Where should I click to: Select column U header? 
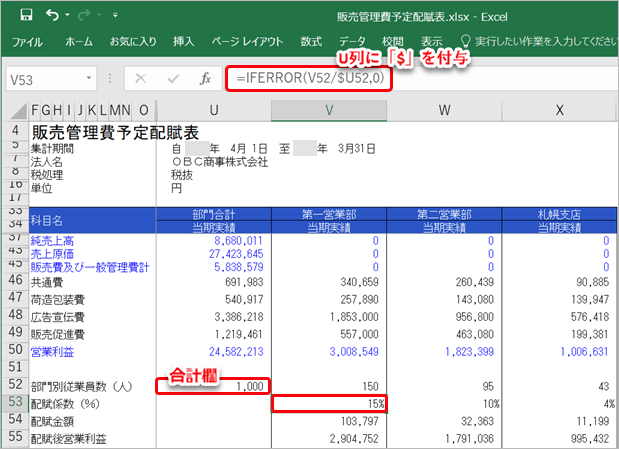click(214, 110)
